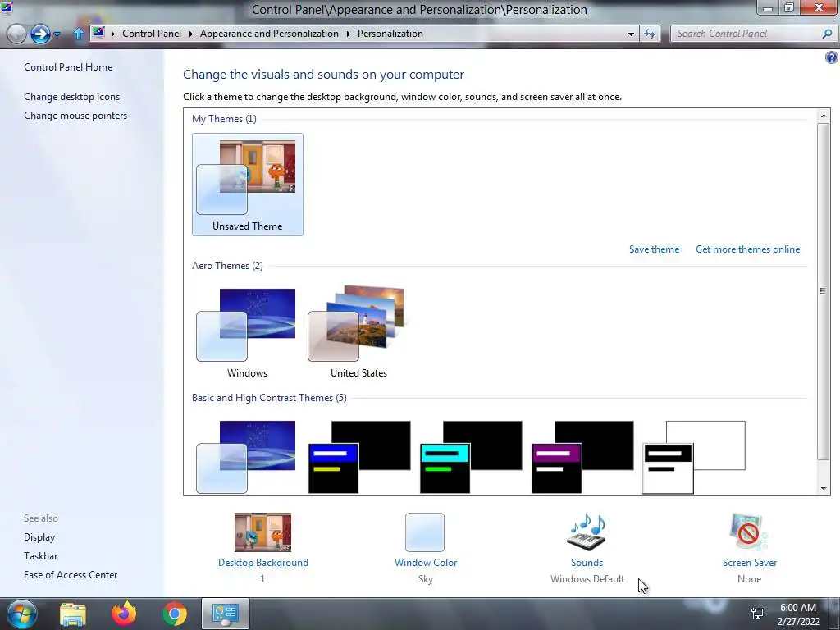
Task: Click the Save theme link
Action: pos(654,249)
